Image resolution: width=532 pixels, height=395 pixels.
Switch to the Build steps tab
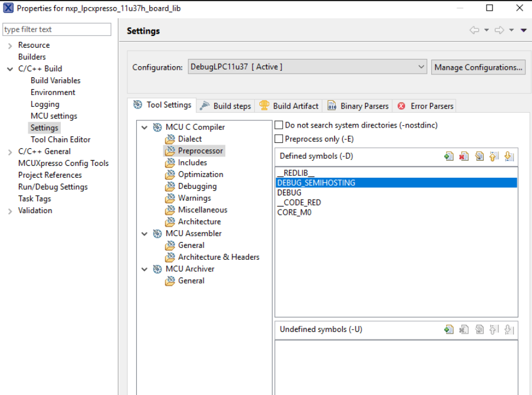click(225, 106)
